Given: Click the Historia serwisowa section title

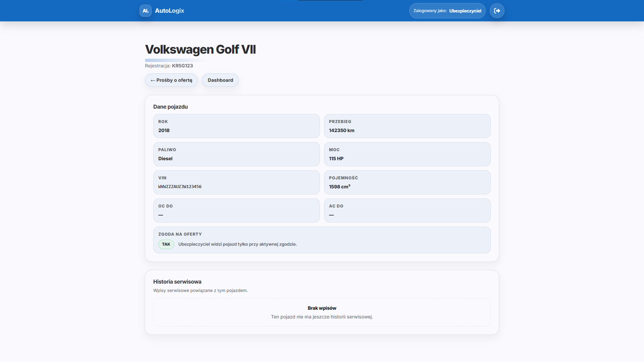Looking at the screenshot, I should click(177, 282).
